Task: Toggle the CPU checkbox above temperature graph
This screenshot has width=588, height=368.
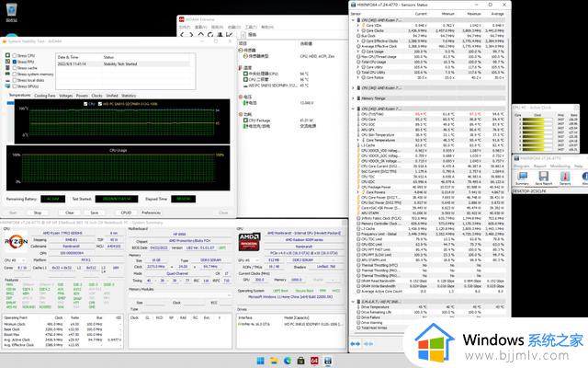Action: click(x=85, y=104)
